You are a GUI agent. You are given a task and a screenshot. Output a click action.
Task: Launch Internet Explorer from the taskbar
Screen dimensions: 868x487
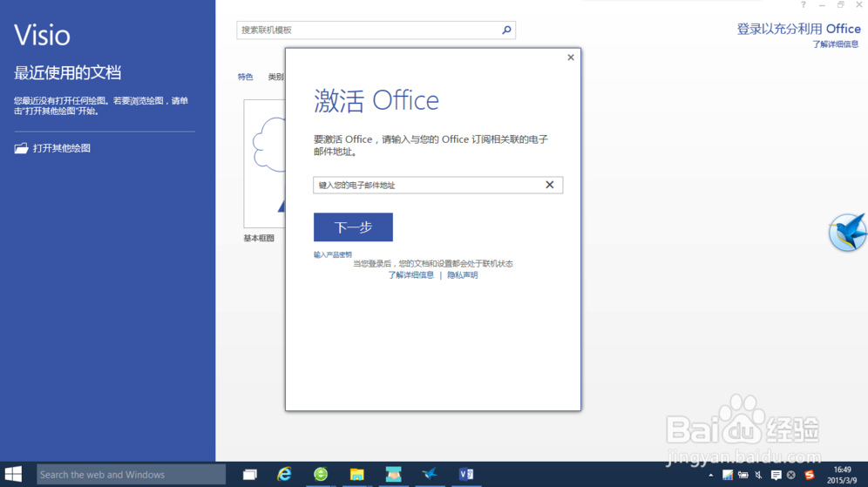point(284,474)
